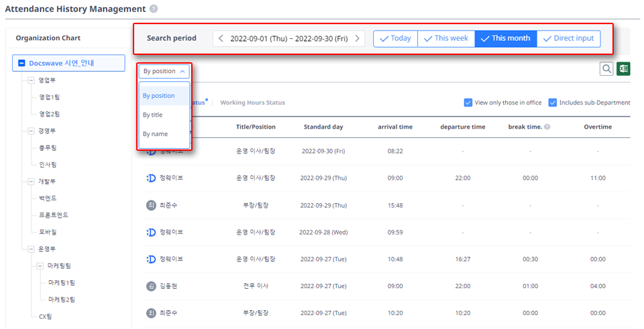Choose By title sort option
644x329 pixels.
click(164, 115)
